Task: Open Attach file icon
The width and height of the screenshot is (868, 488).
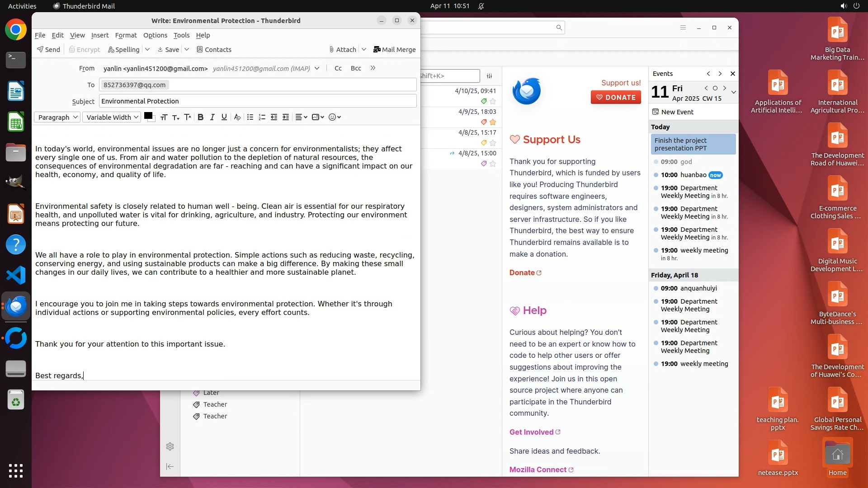Action: click(342, 49)
